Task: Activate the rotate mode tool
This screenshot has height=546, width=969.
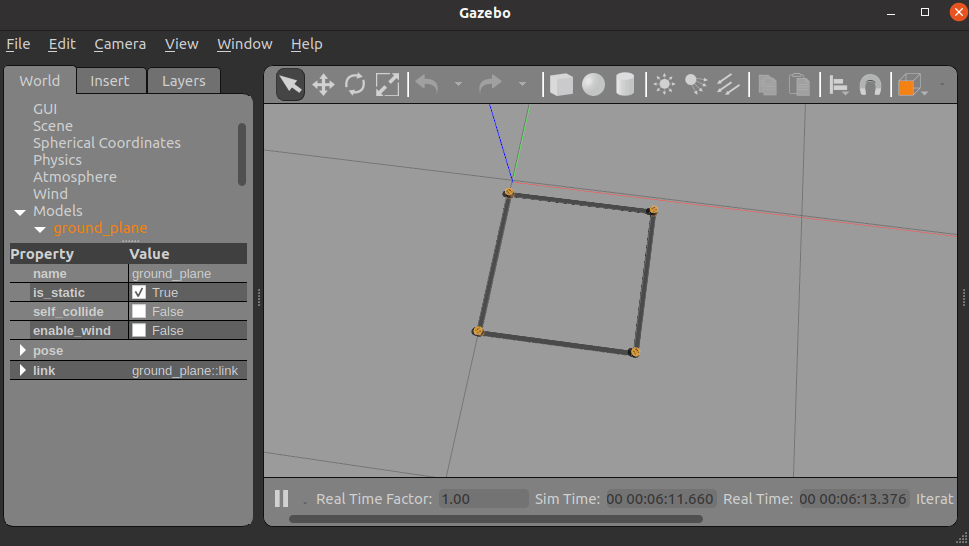Action: click(x=355, y=85)
